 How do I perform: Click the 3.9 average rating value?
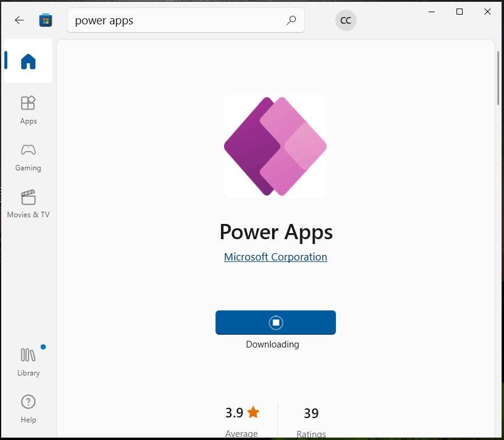pyautogui.click(x=234, y=413)
